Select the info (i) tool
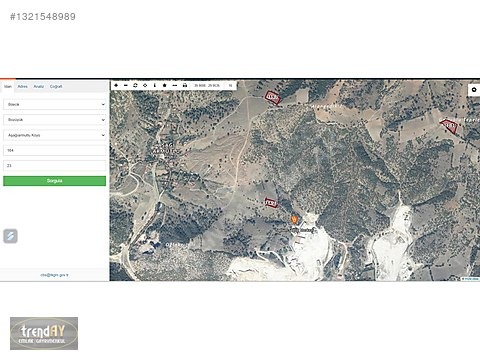 pos(155,85)
